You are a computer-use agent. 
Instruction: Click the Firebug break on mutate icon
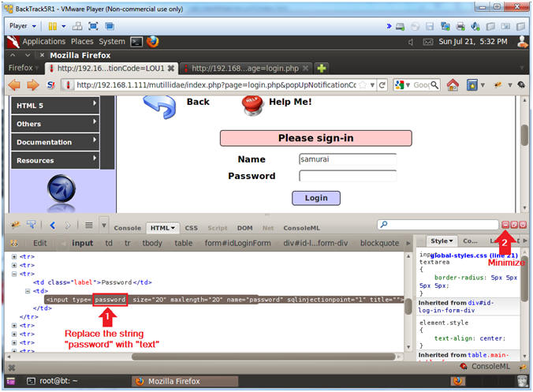pyautogui.click(x=14, y=243)
